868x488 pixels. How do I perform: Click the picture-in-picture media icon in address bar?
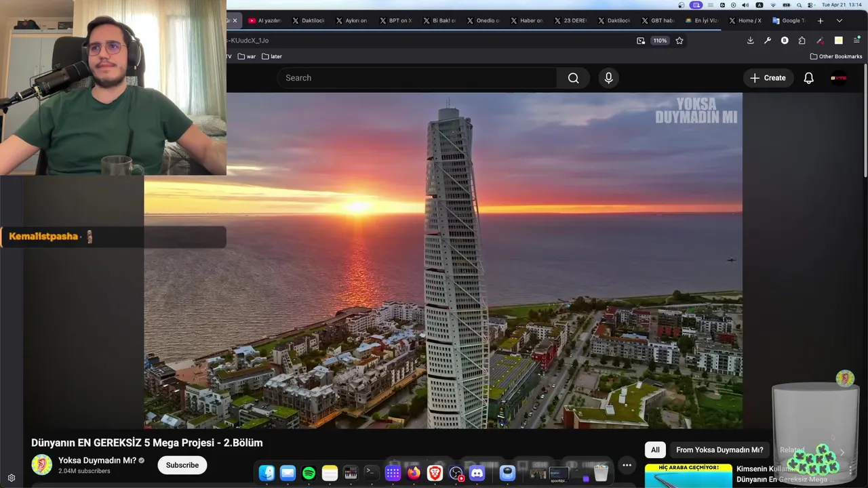pos(641,41)
